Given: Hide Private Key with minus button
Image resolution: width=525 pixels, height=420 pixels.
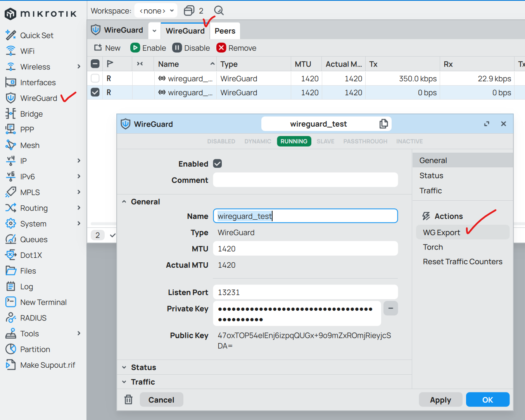Looking at the screenshot, I should click(390, 308).
